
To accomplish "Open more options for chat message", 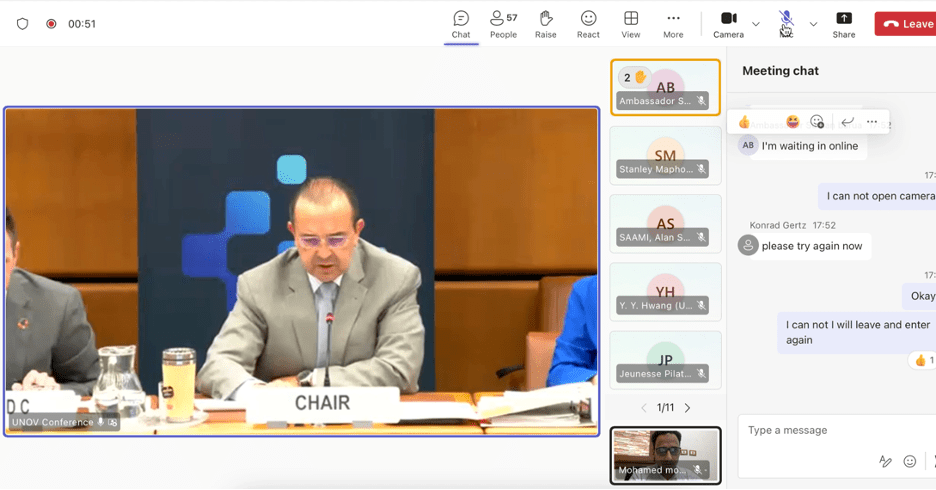I will [872, 122].
